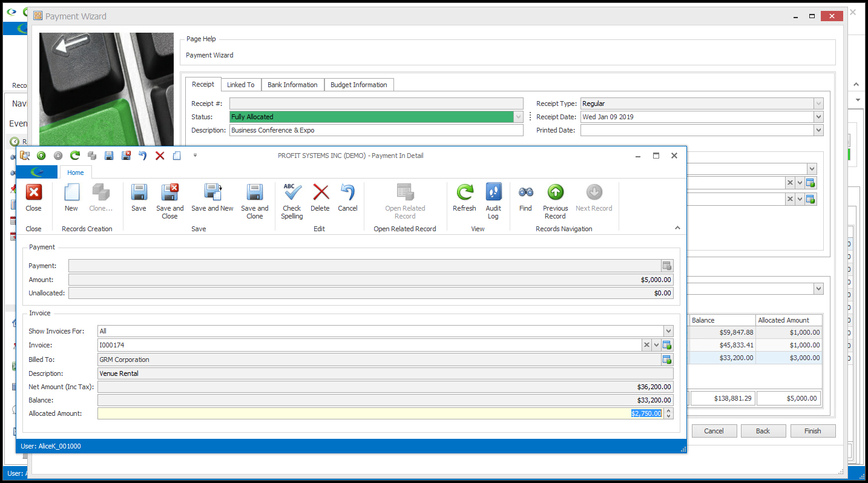The height and width of the screenshot is (483, 868).
Task: Run Check Spelling from the ribbon
Action: click(x=292, y=202)
